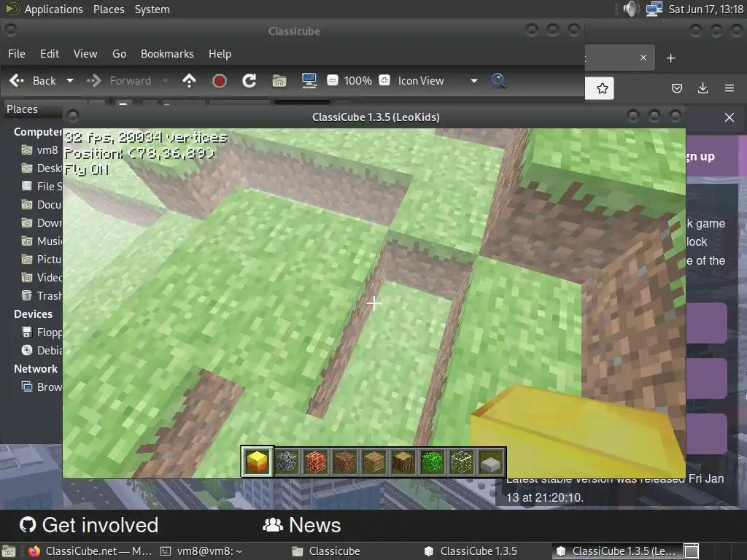The height and width of the screenshot is (560, 747).
Task: Open the Places sidebar selector
Action: [x=34, y=109]
